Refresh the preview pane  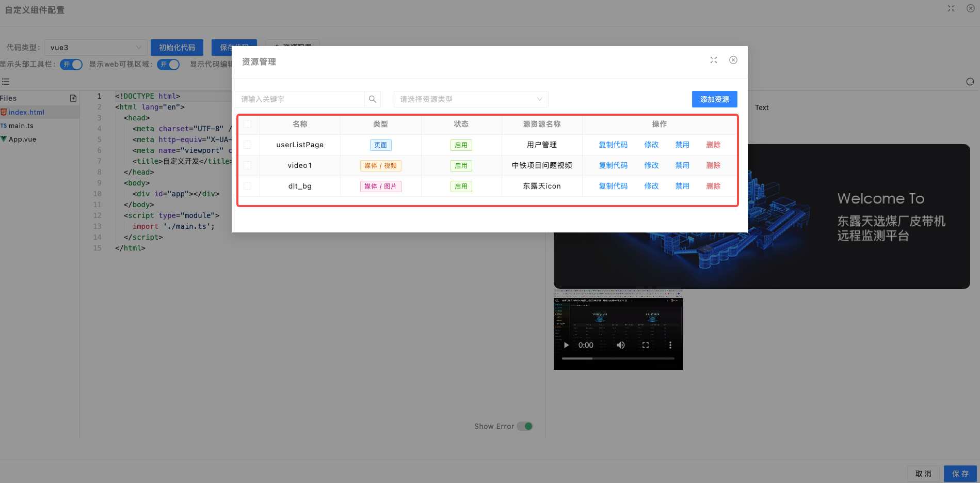coord(970,82)
